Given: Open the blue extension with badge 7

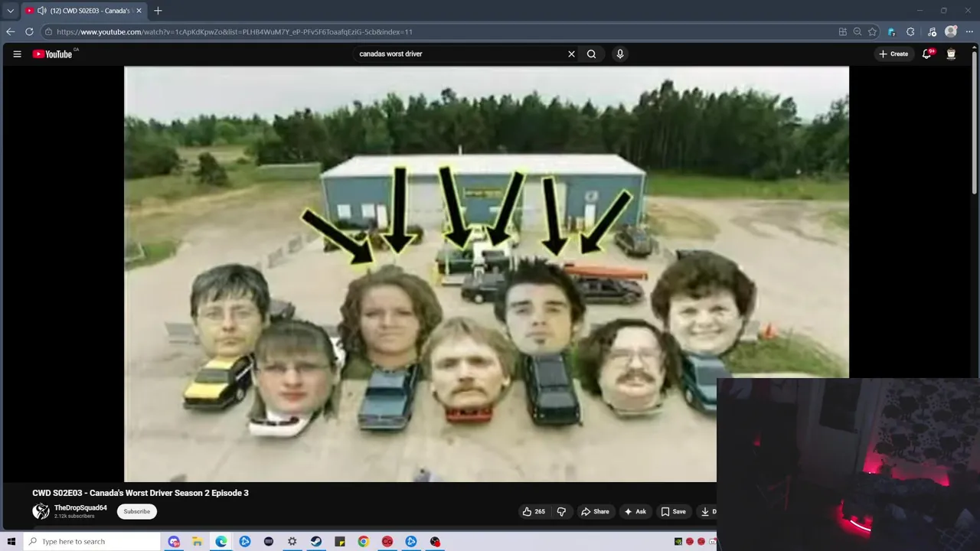Looking at the screenshot, I should [x=891, y=32].
